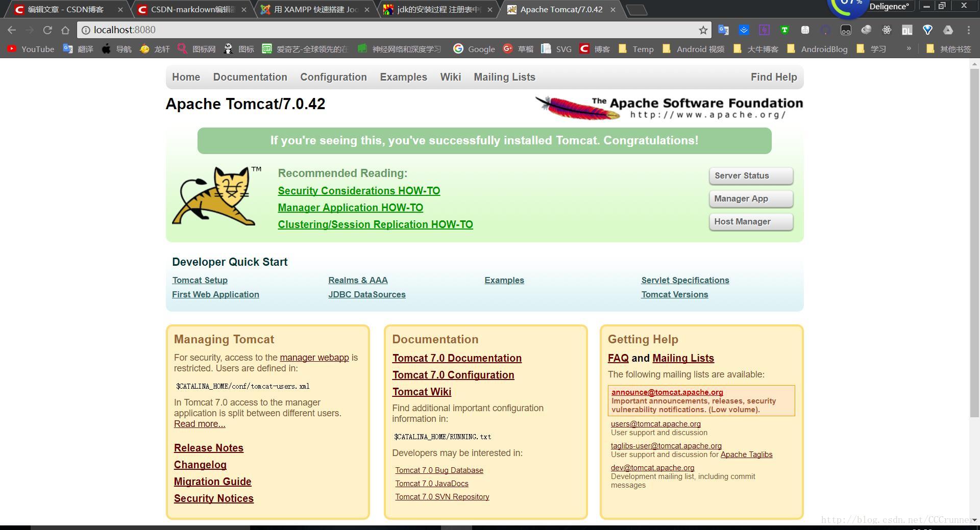Open Chrome's three-dot menu
The width and height of the screenshot is (980, 530).
tap(968, 30)
